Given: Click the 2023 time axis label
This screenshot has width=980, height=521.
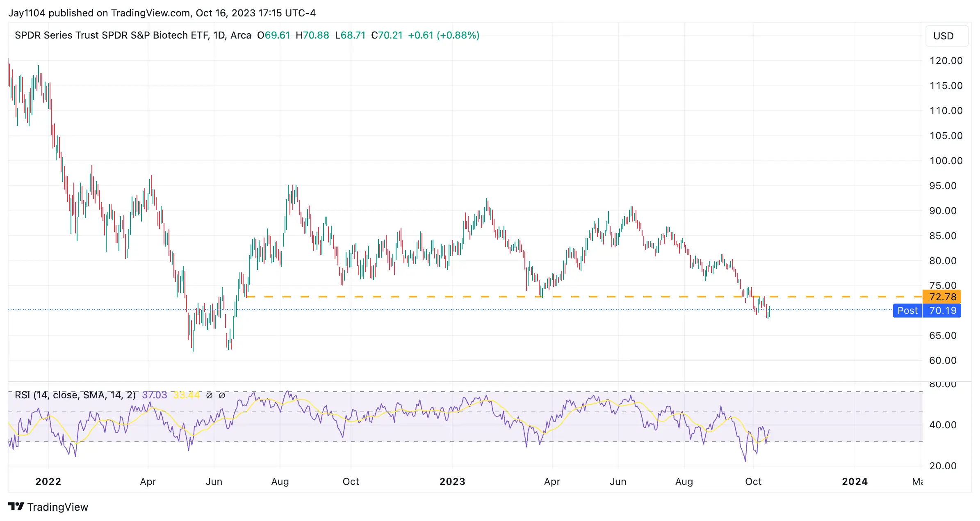Looking at the screenshot, I should tap(452, 482).
